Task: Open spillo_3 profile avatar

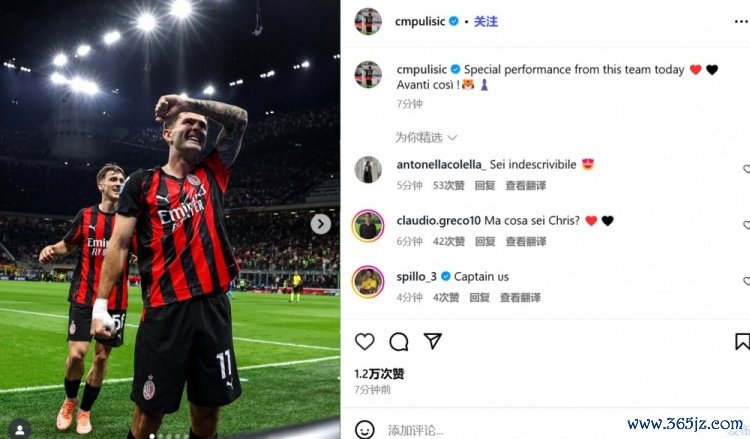Action: click(368, 282)
